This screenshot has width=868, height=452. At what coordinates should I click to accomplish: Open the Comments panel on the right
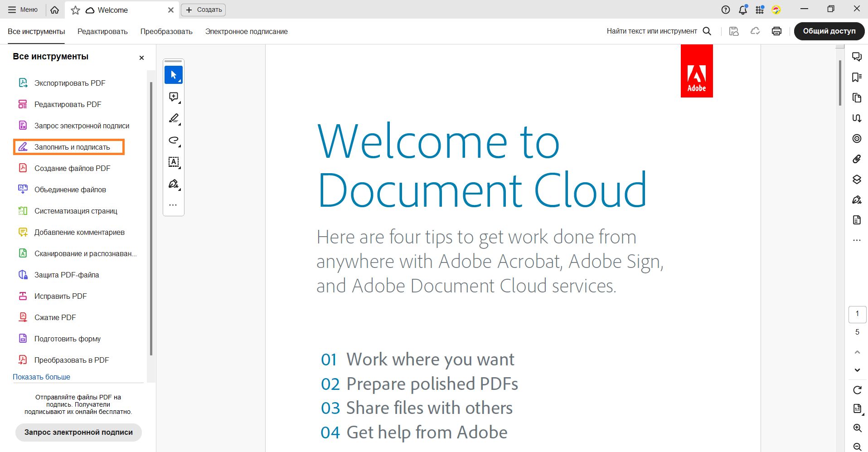pos(857,57)
